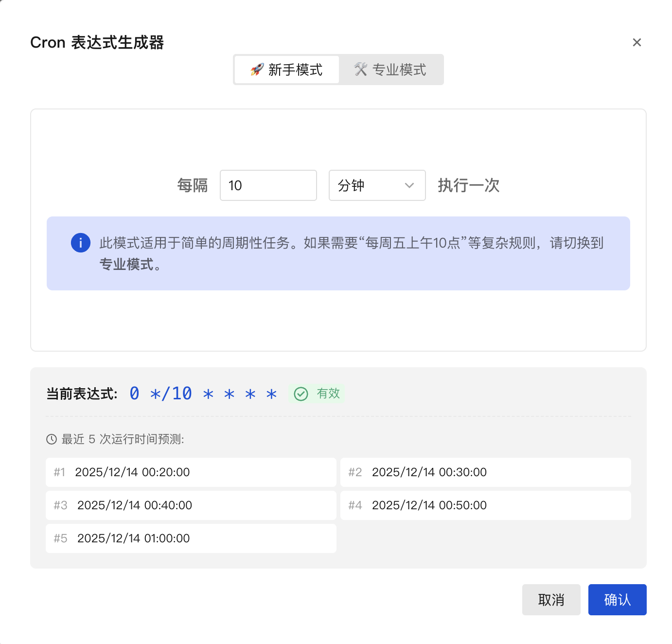This screenshot has height=644, width=672.
Task: Click prediction entry #5 2025/12/14 01:00:00
Action: 191,538
